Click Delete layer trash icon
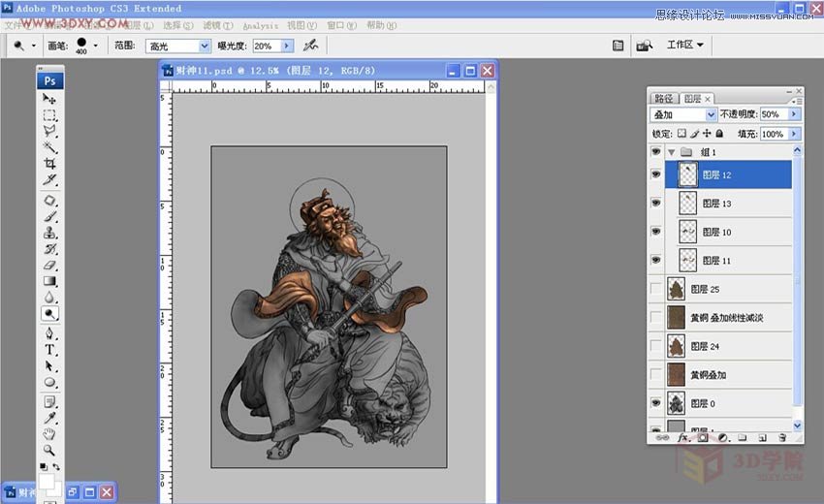824x504 pixels. 782,437
